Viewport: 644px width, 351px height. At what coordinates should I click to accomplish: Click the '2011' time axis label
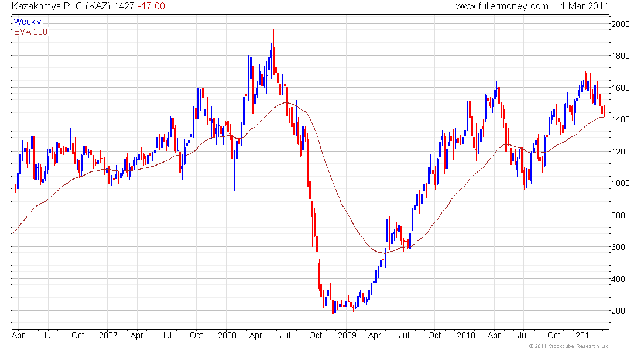tap(584, 335)
